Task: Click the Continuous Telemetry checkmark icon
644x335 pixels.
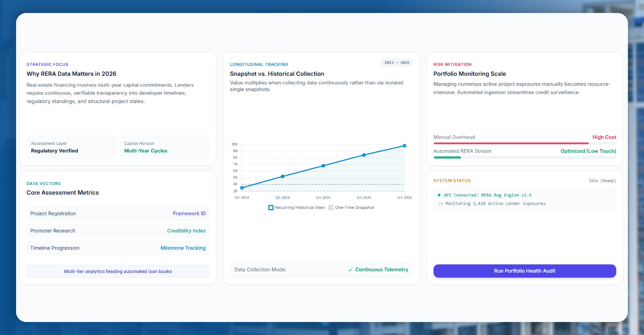Action: point(350,270)
